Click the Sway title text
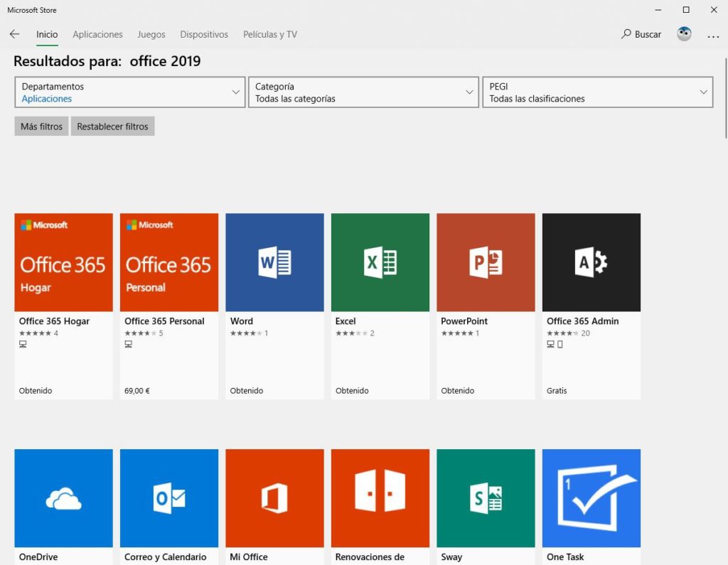Viewport: 728px width, 565px height. point(451,556)
